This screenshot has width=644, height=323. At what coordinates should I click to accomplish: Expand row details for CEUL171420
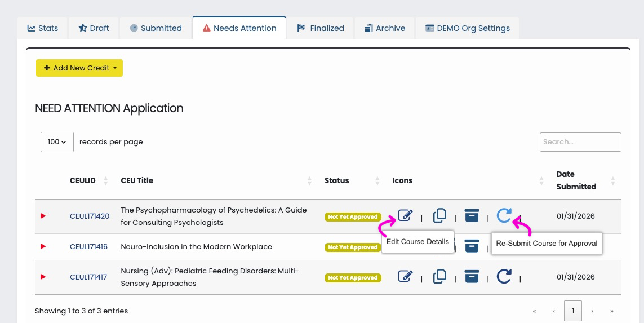pyautogui.click(x=43, y=216)
